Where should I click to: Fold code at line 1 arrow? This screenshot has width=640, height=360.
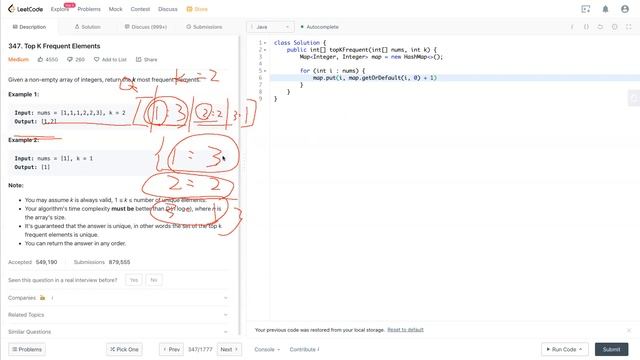[x=265, y=43]
